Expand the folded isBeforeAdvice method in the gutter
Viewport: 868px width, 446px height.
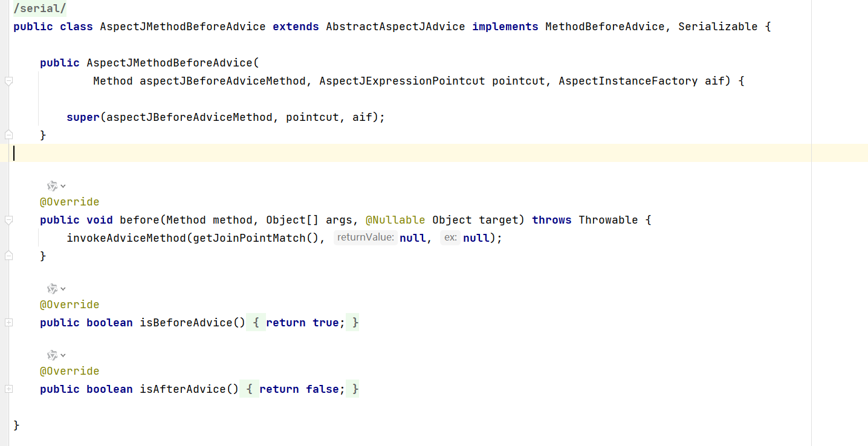click(8, 323)
